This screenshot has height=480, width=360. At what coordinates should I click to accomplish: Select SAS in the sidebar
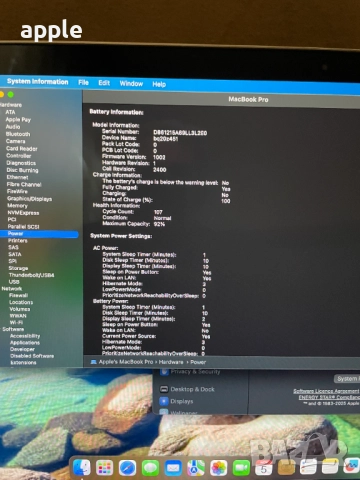(x=13, y=247)
